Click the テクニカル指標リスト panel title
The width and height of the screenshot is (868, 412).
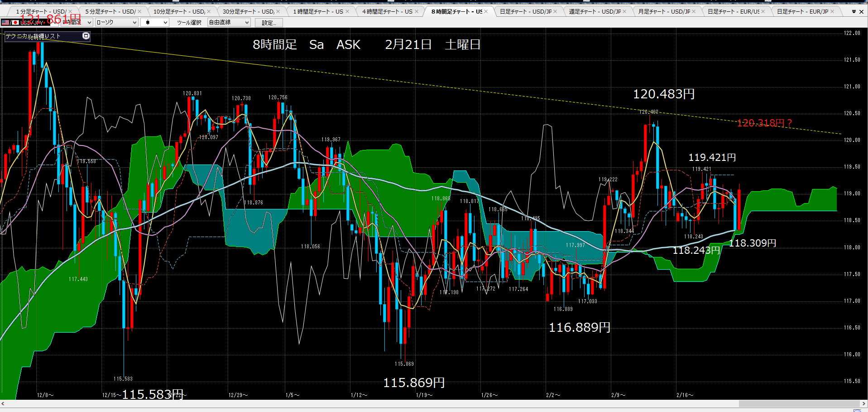(x=33, y=36)
